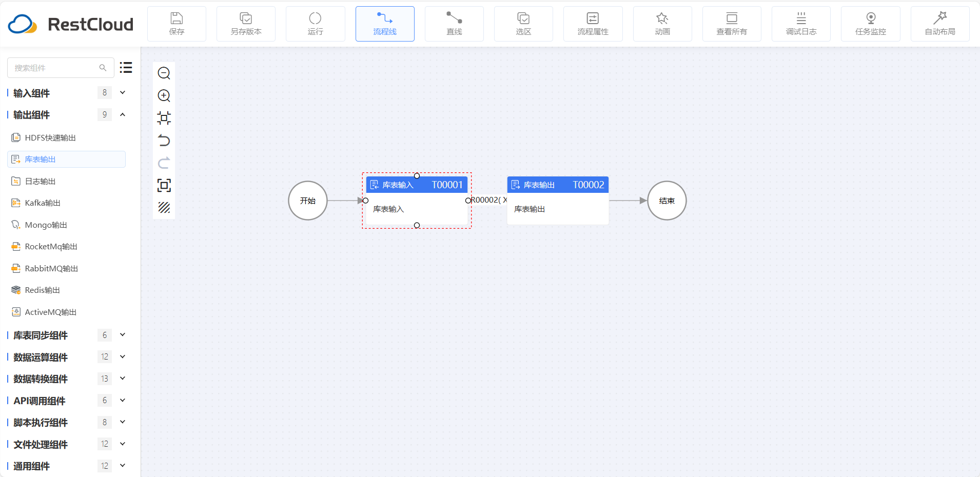Click the count badge 9 of 输出组件
980x477 pixels.
[105, 114]
